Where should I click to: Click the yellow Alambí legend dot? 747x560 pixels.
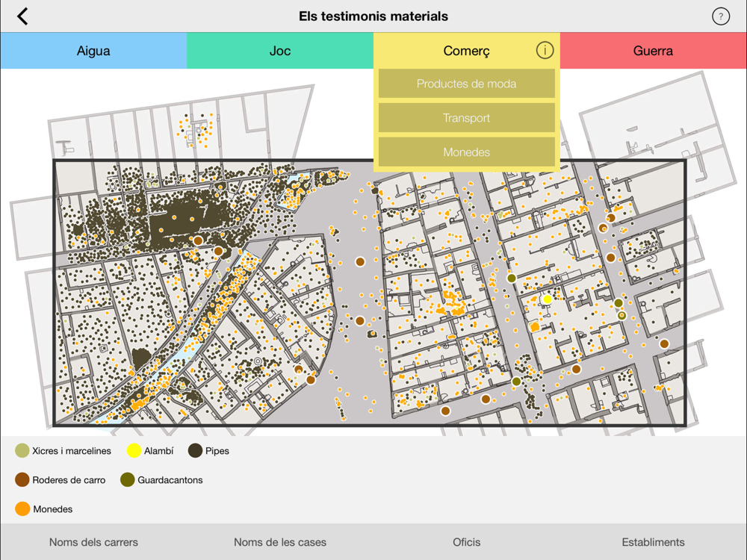(x=134, y=450)
